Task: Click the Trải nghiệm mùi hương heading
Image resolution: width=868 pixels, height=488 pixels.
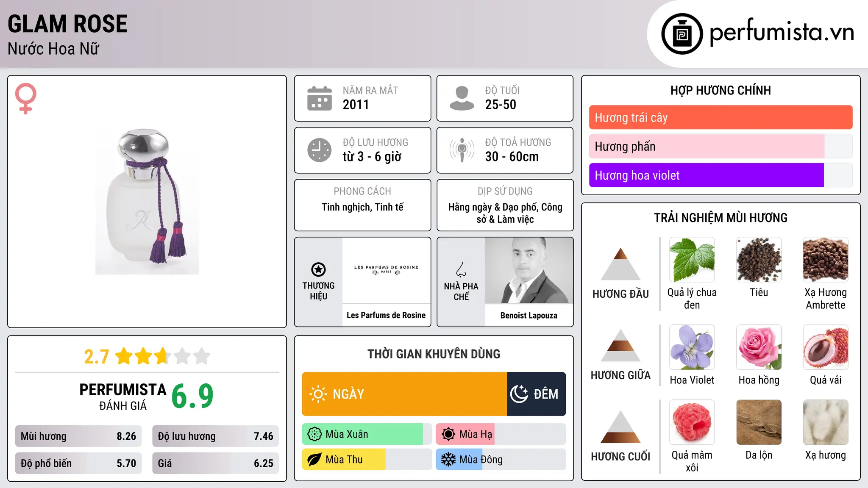Action: tap(721, 218)
